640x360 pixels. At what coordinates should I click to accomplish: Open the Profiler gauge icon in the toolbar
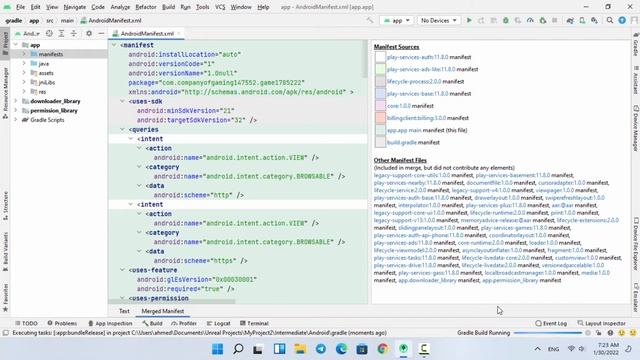coord(530,20)
